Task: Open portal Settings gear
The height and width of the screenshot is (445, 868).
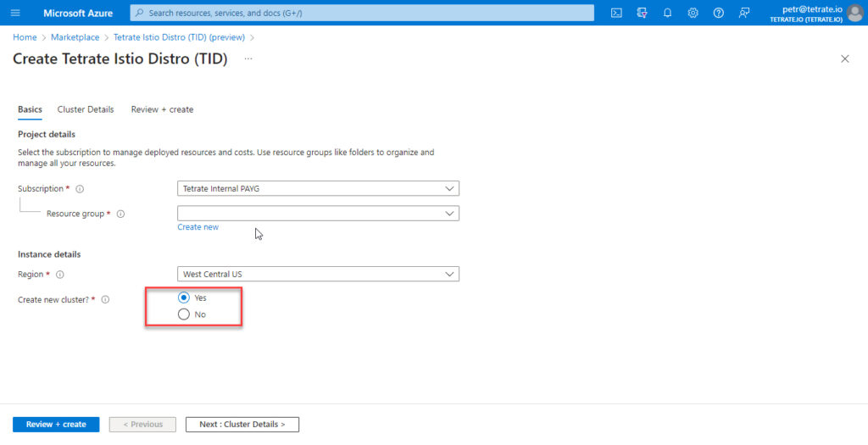Action: 693,13
